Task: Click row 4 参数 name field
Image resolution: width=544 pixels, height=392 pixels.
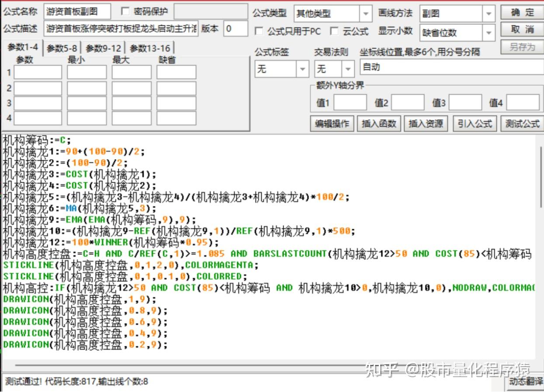Action: pos(38,118)
